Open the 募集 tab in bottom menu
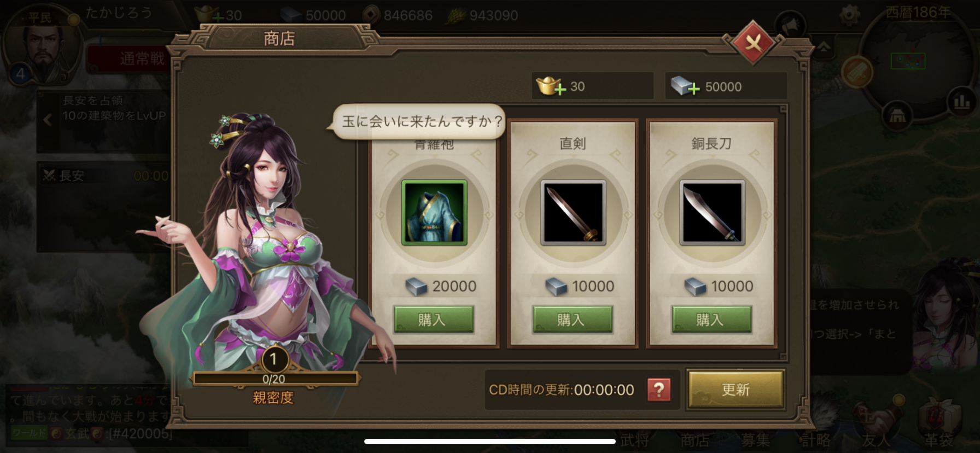 755,439
